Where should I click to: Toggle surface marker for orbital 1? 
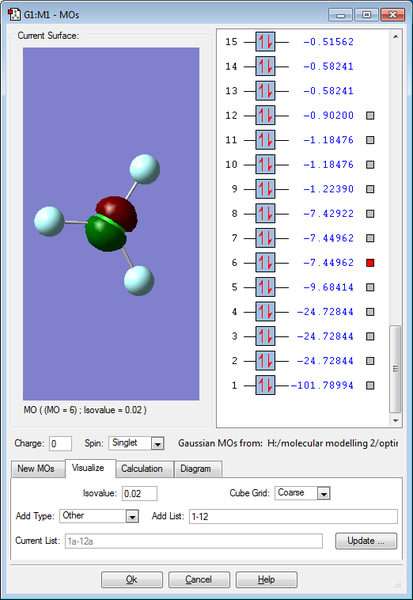[370, 385]
